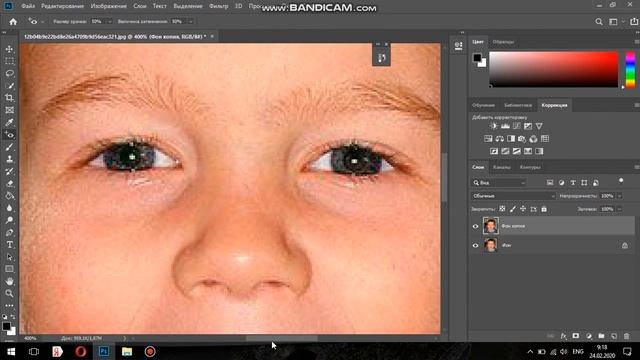Toggle filter for pixel layers
This screenshot has height=360, width=640.
click(550, 183)
